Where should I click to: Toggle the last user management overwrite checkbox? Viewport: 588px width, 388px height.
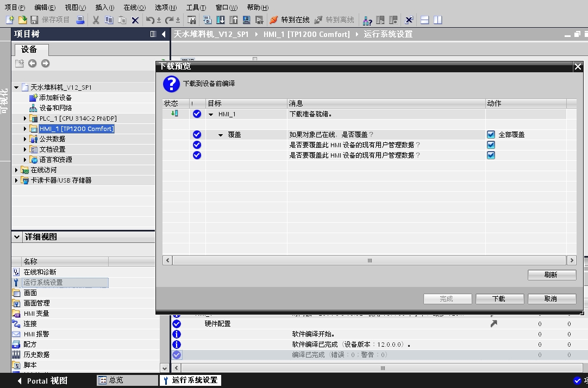tap(491, 155)
